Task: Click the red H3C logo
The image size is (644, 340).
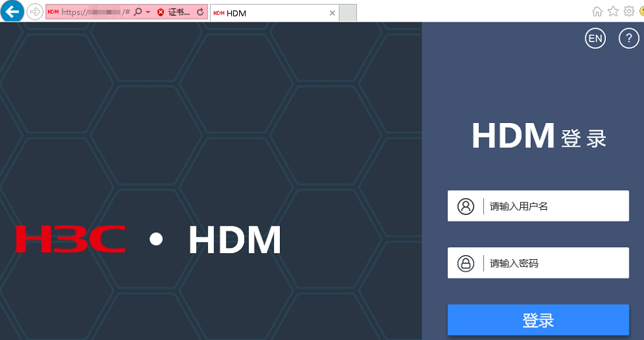Action: 70,239
